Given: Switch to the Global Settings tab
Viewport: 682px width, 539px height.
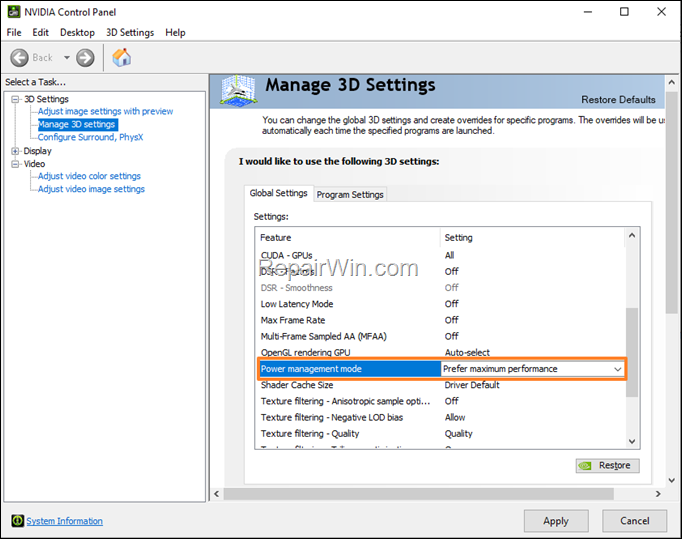Looking at the screenshot, I should [278, 193].
